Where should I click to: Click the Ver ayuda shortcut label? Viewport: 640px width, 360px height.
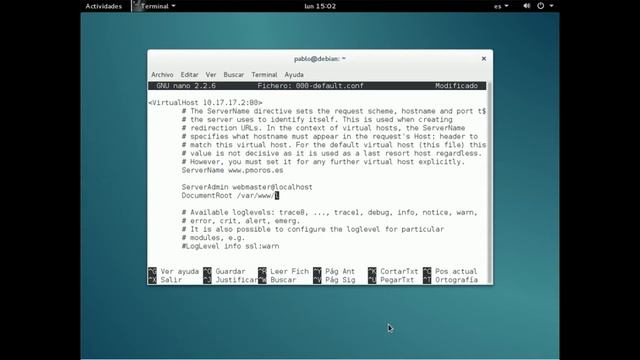point(180,271)
